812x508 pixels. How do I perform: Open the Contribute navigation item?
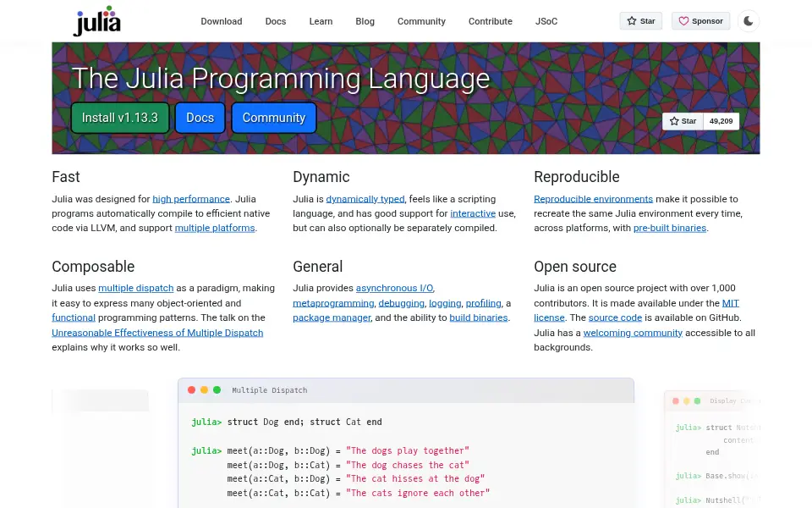490,21
